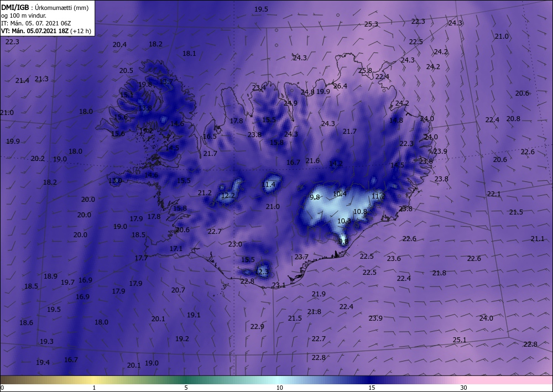Image resolution: width=553 pixels, height=392 pixels.
Task: Click the 23.7 value near the south coast
Action: coord(301,257)
